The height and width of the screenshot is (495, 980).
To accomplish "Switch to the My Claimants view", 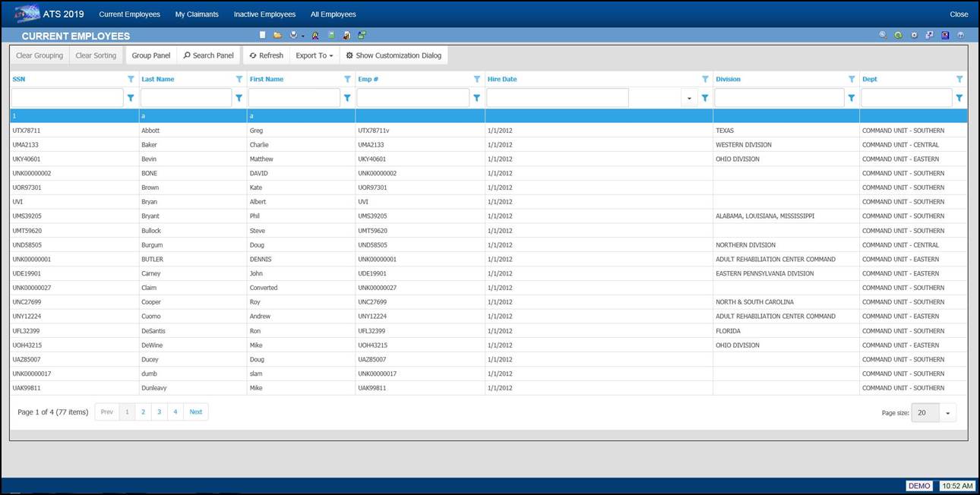I will (x=197, y=14).
